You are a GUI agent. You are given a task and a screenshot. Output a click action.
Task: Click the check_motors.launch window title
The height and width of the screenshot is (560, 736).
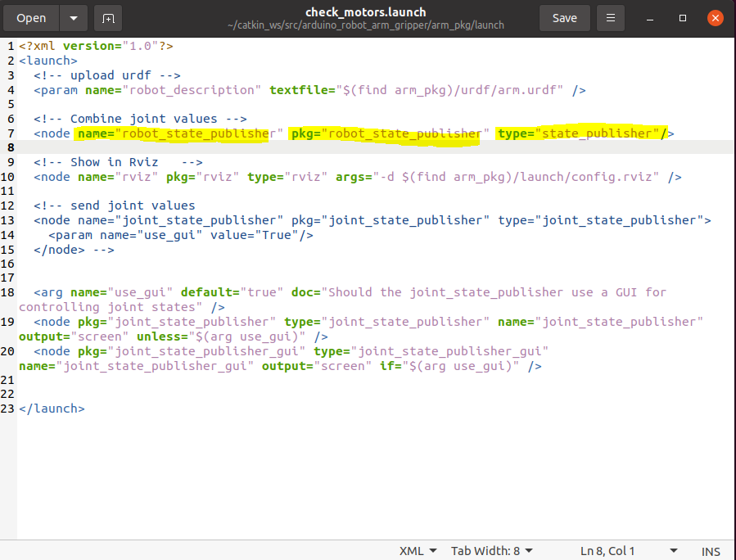tap(366, 12)
